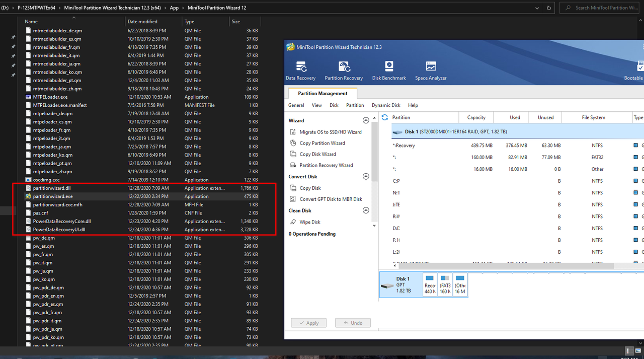Click Disk 1 GPT block in disk map
Viewport: 644px width, 359px height.
[x=400, y=285]
